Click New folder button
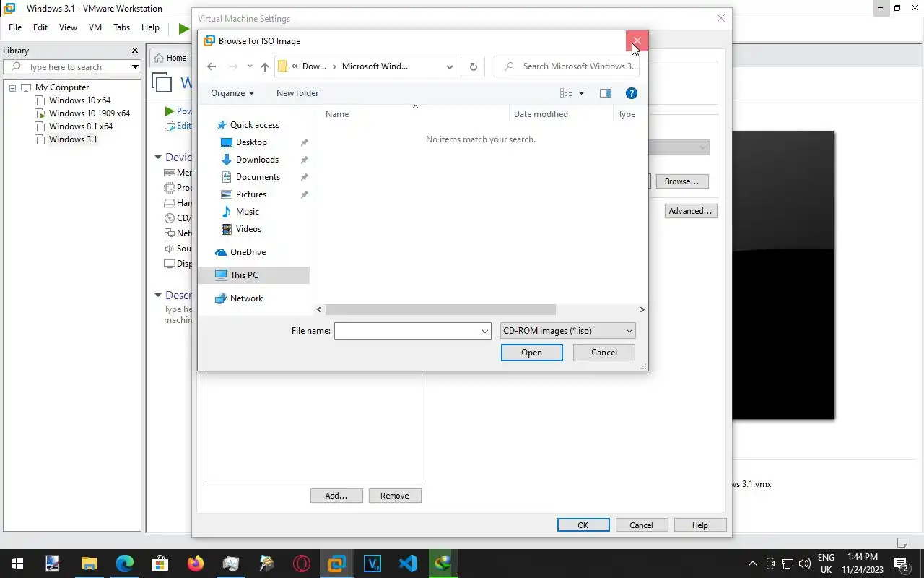 click(297, 93)
